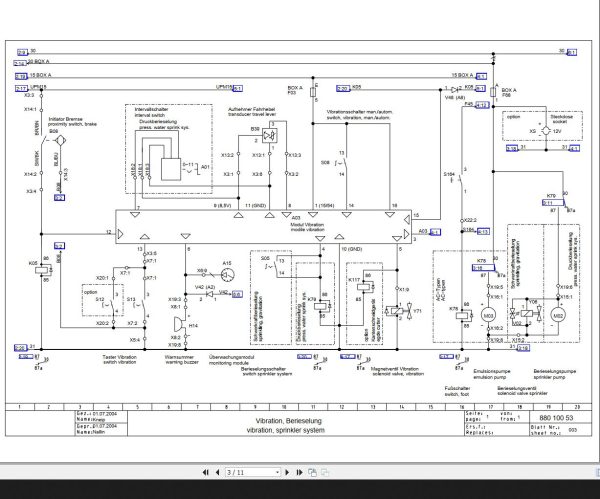
Task: Go to the next page
Action: coord(287,472)
